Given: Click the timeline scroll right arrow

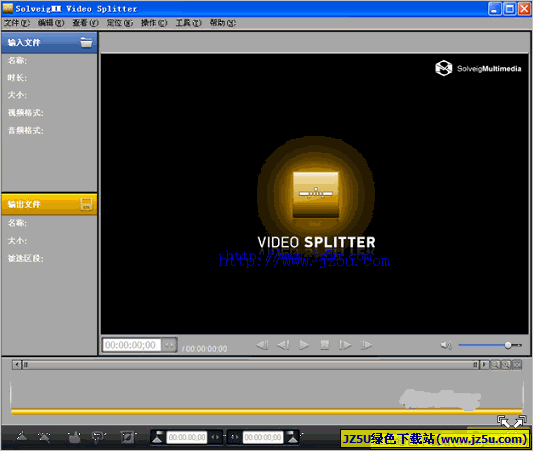Looking at the screenshot, I should [x=484, y=365].
